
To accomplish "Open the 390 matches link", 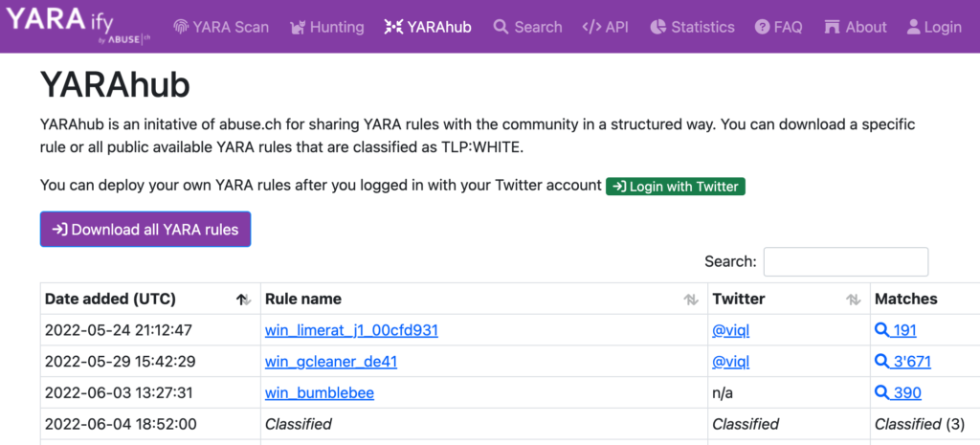I will pyautogui.click(x=898, y=392).
